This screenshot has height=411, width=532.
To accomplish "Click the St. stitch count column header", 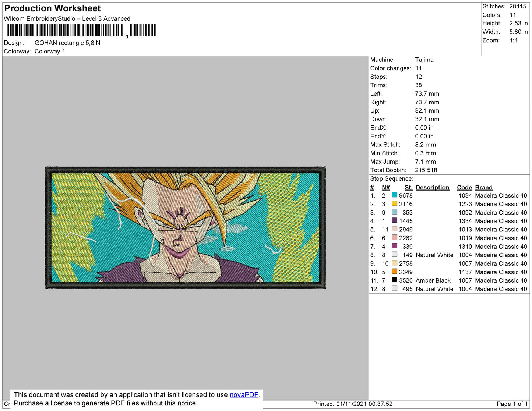I will coord(408,187).
